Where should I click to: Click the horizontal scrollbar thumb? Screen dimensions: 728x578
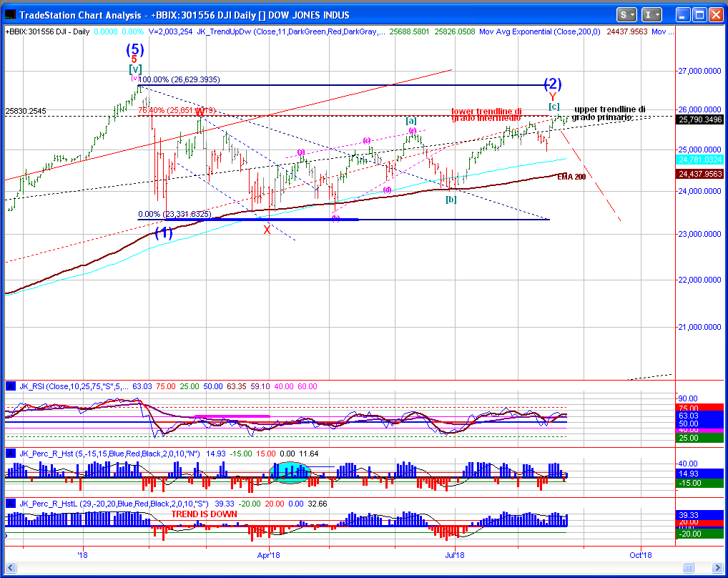[689, 568]
